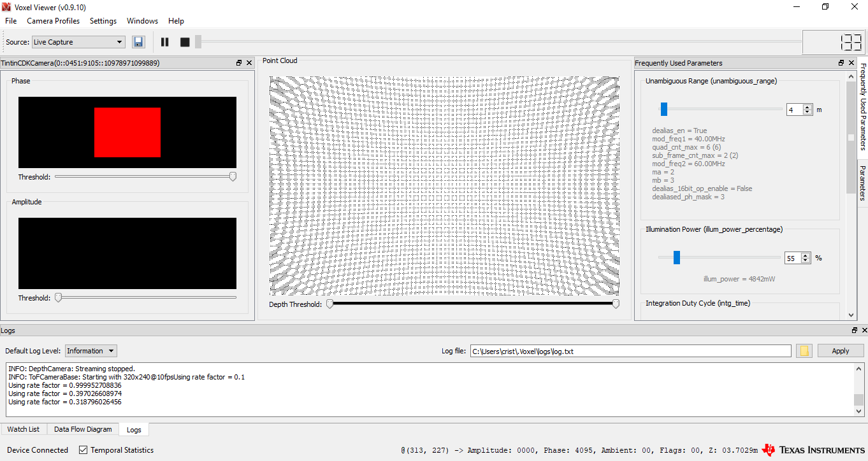Click the Voxel Viewer app icon
Screen dimensions: 868x461
pyautogui.click(x=7, y=7)
